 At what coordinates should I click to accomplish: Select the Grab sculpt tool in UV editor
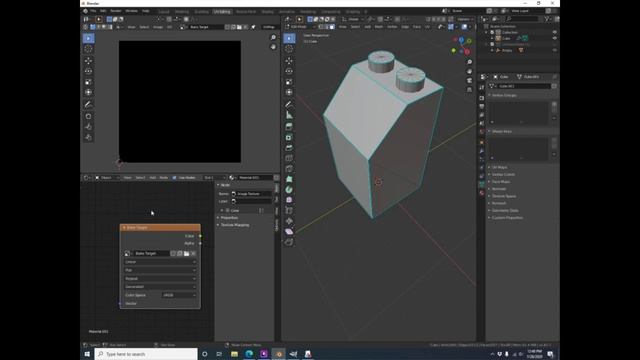(88, 116)
